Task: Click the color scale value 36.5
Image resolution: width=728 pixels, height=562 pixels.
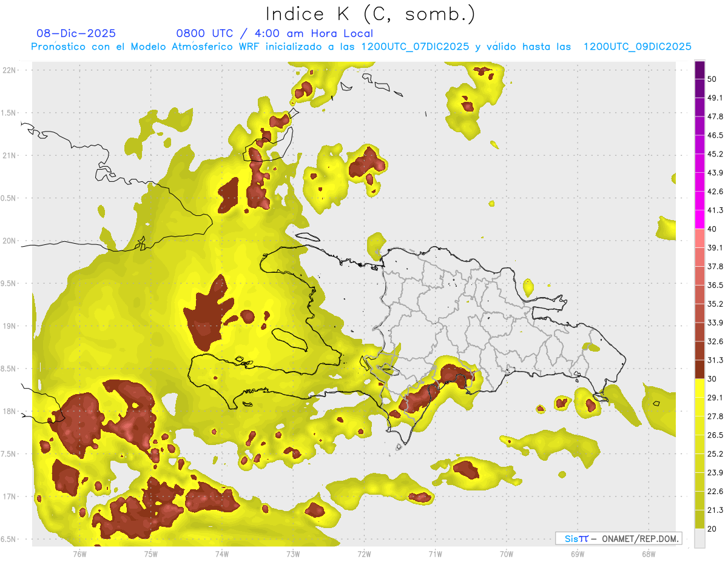Action: [715, 286]
